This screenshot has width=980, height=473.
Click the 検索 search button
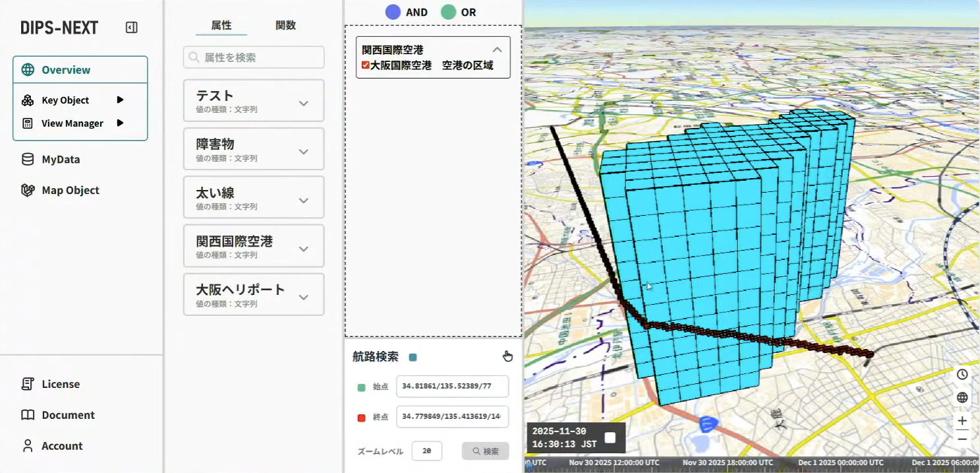pos(485,451)
